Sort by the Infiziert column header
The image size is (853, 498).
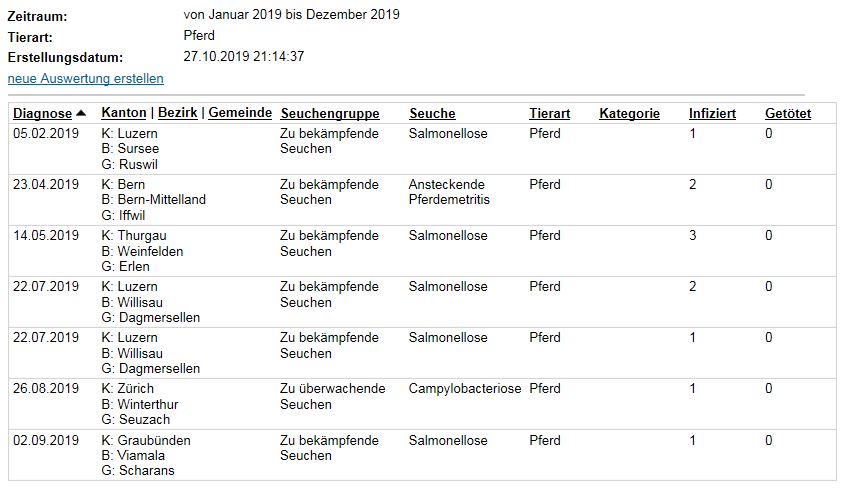pyautogui.click(x=712, y=114)
